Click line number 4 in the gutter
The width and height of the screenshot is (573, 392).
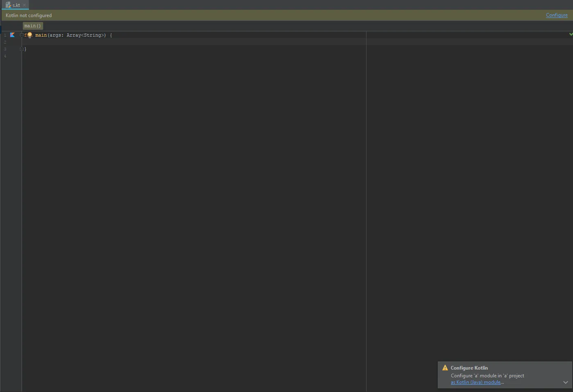pyautogui.click(x=5, y=56)
